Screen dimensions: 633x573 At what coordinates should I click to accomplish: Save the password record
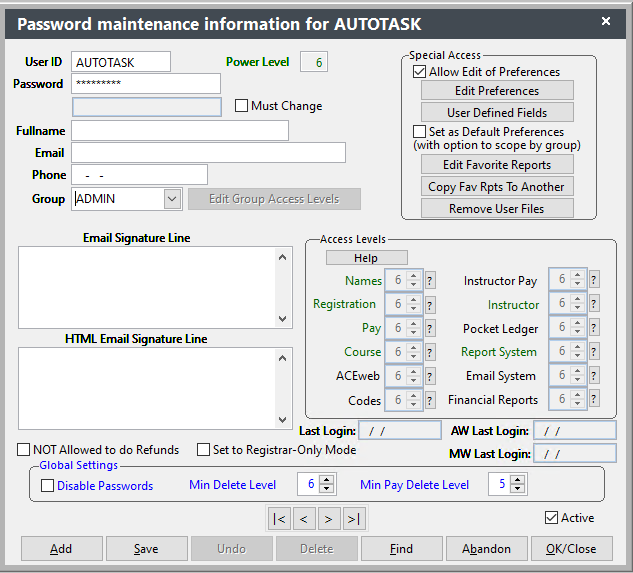pos(147,548)
